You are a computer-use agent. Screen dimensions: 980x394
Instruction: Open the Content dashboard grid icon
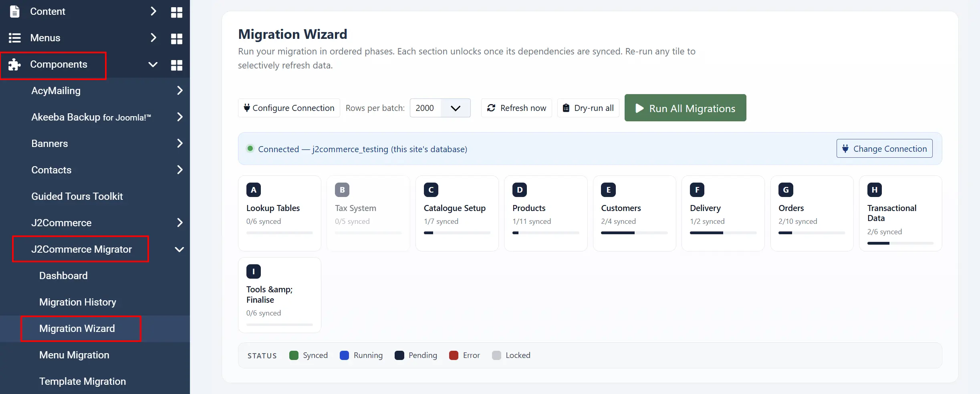click(x=177, y=12)
